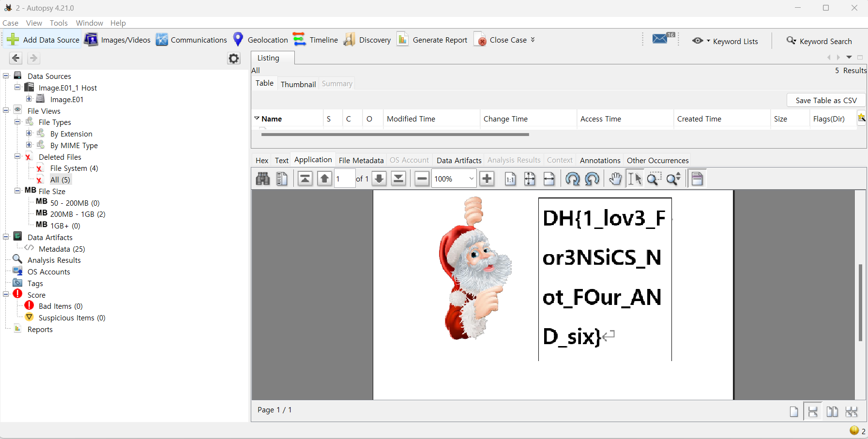Open the Window menu
The height and width of the screenshot is (439, 868).
(x=90, y=23)
